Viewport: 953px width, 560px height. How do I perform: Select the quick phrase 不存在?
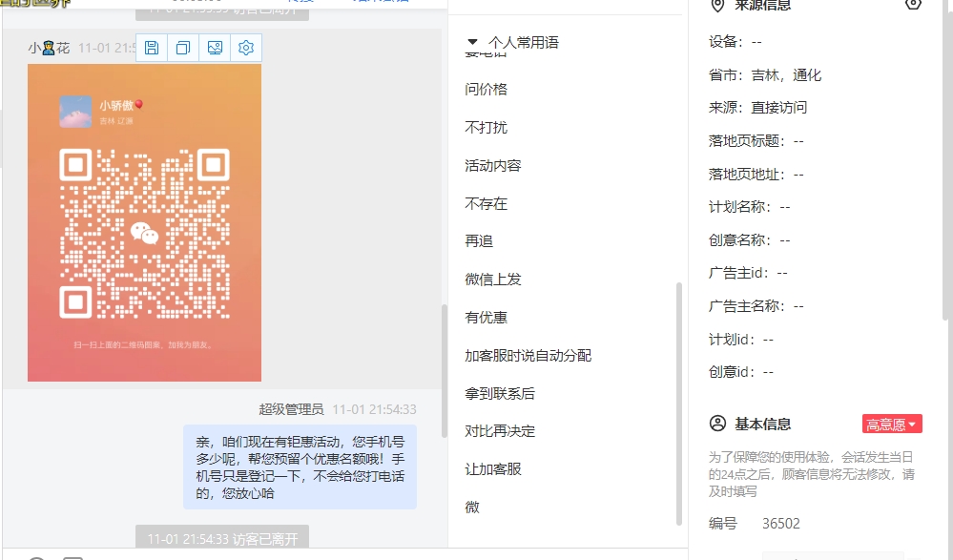tap(486, 204)
